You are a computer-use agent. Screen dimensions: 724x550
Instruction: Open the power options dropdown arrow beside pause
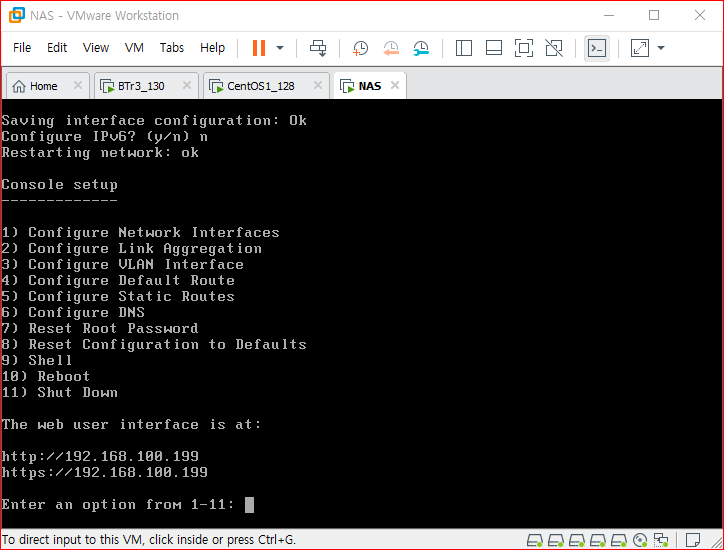tap(280, 48)
